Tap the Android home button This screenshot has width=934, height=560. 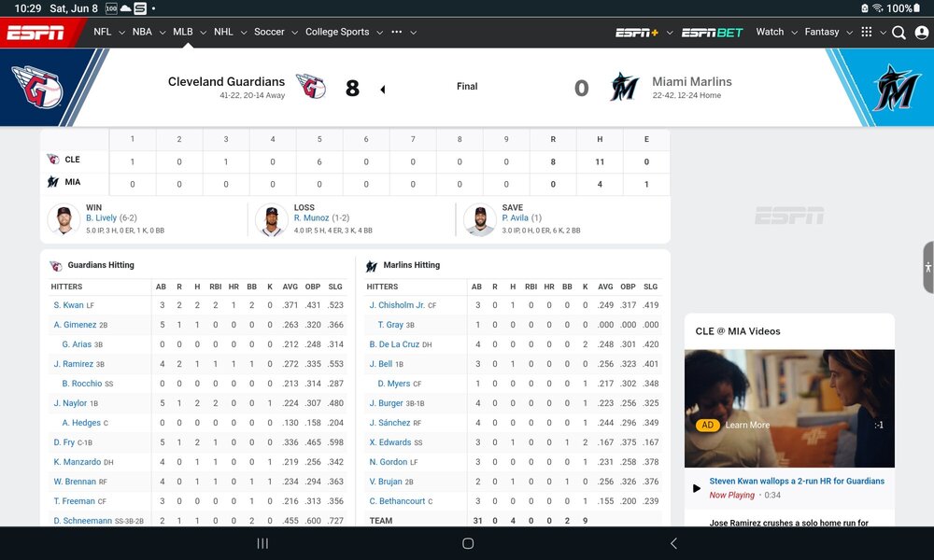468,543
